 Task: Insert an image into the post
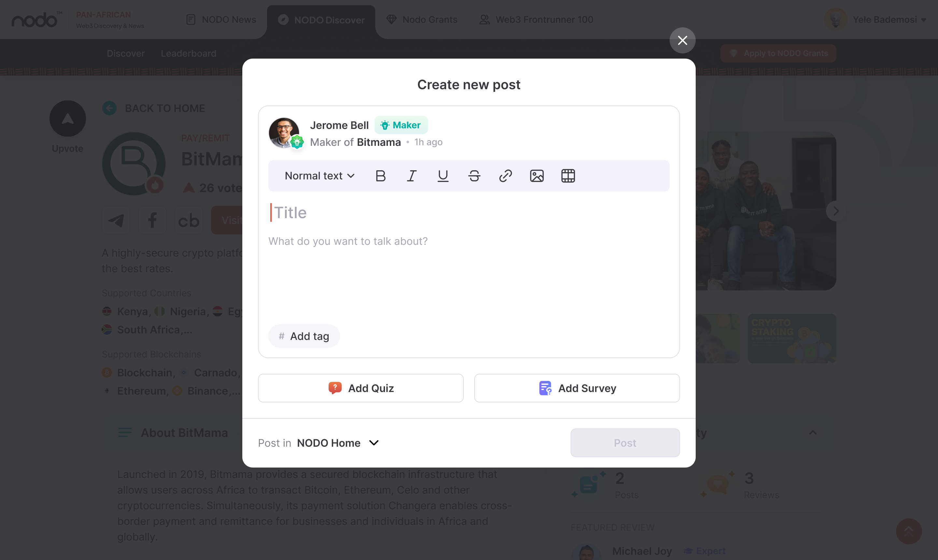click(x=537, y=176)
